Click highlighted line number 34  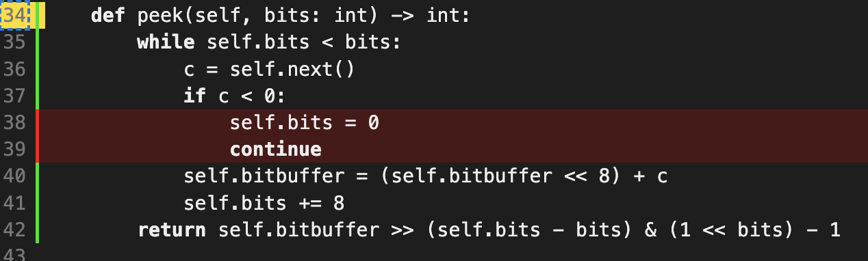pyautogui.click(x=15, y=15)
